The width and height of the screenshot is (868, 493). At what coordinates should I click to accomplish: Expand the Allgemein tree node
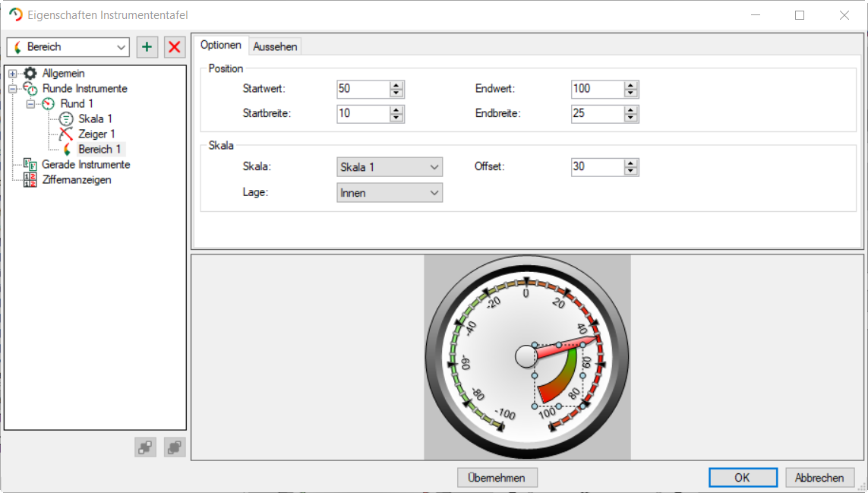13,74
